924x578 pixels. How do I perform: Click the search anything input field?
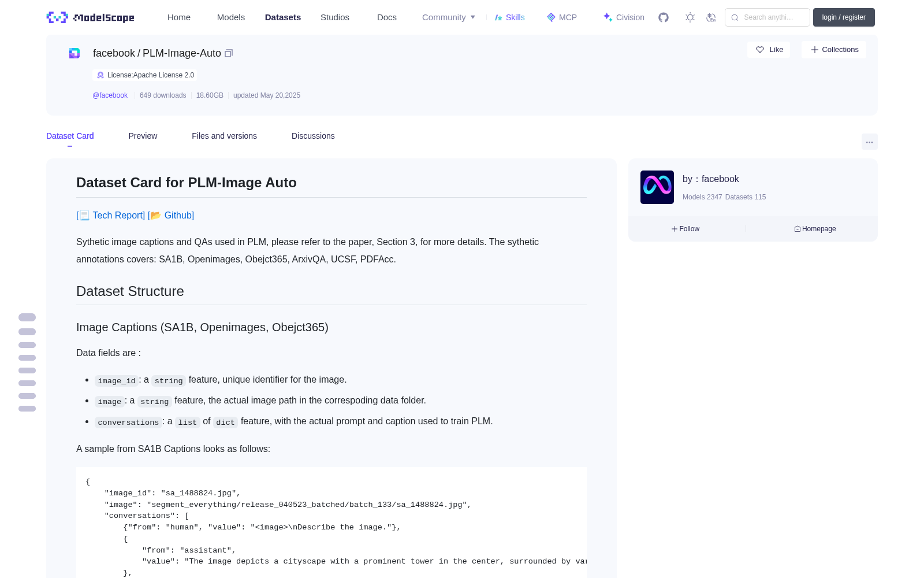point(767,17)
